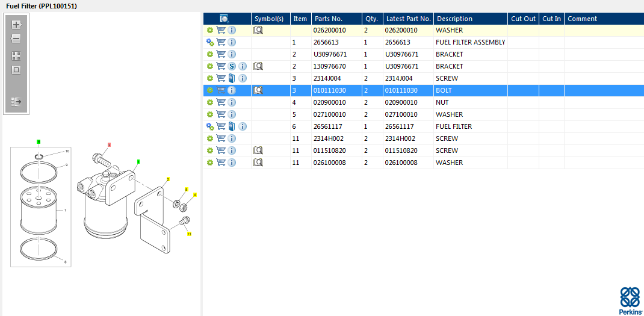Add SCREW 2314H002 to the cart
Image resolution: width=644 pixels, height=316 pixels.
coord(221,138)
